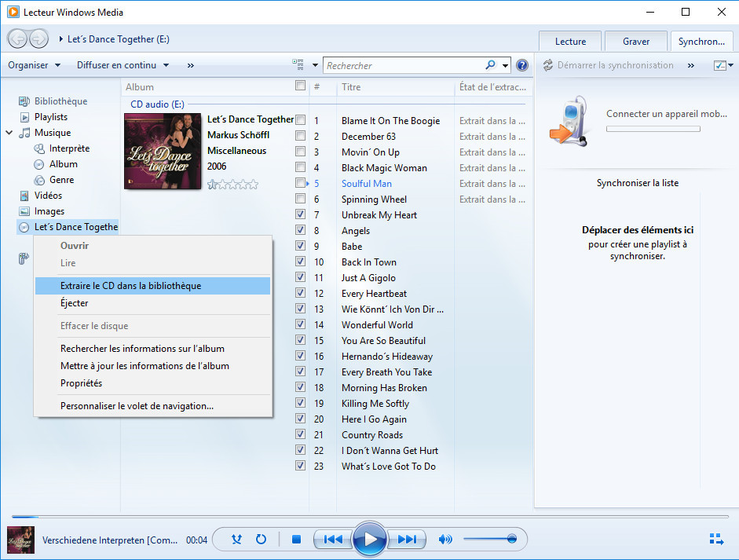Click the Genre icon in sidebar

click(x=39, y=180)
